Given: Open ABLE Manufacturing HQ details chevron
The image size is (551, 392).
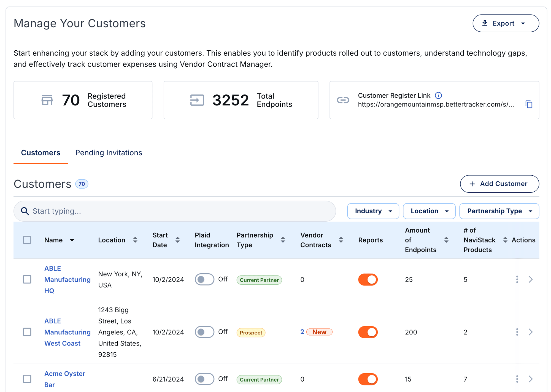Looking at the screenshot, I should 531,279.
